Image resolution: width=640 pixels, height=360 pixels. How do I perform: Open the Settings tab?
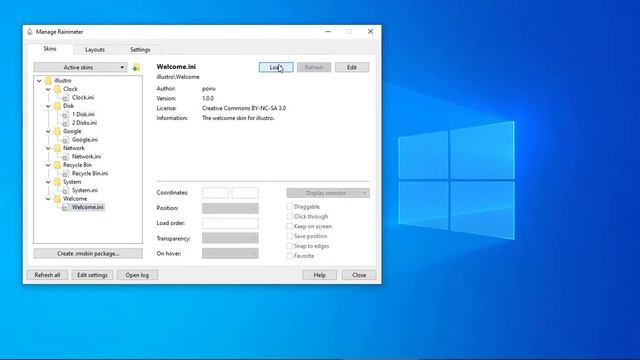tap(140, 49)
